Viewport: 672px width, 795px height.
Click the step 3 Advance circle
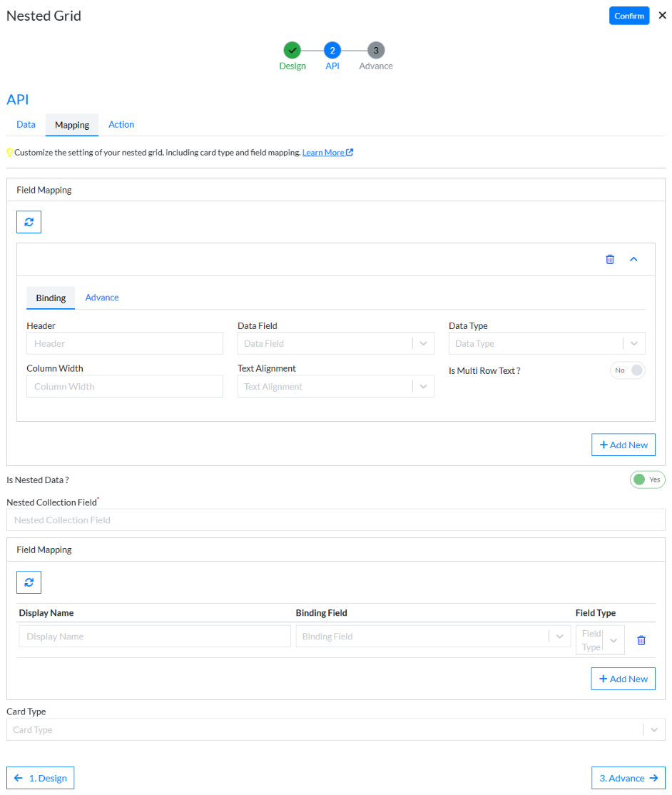point(376,51)
